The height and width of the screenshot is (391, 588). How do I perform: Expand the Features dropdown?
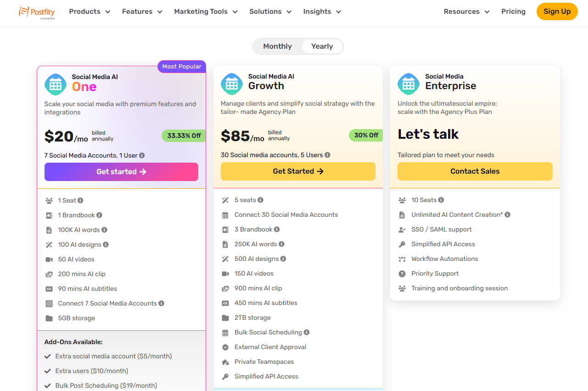(142, 11)
